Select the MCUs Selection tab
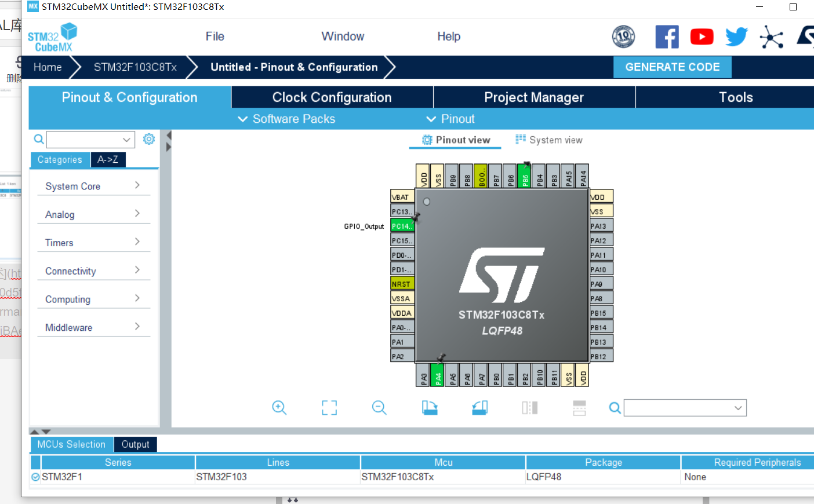 coord(71,444)
